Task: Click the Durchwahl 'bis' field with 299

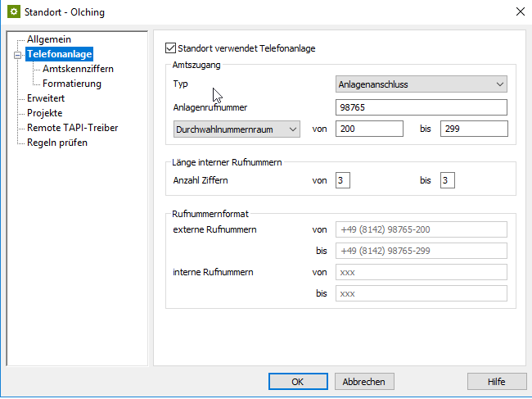Action: tap(473, 129)
